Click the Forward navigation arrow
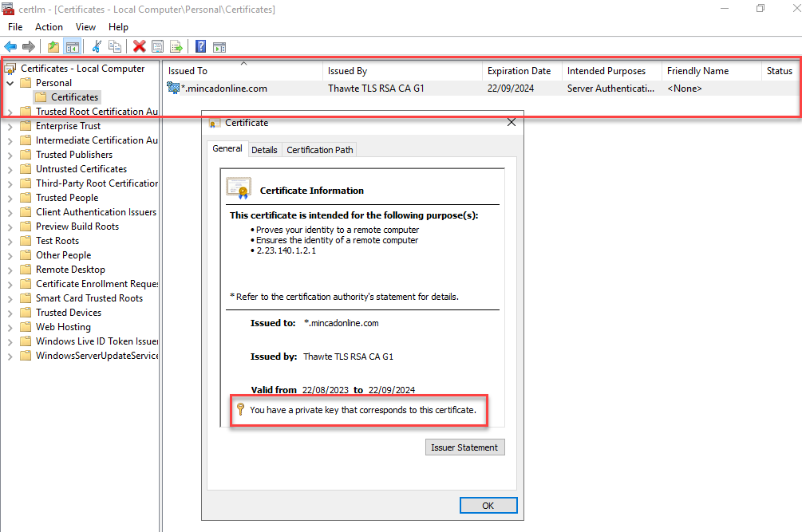The image size is (802, 532). coord(30,46)
